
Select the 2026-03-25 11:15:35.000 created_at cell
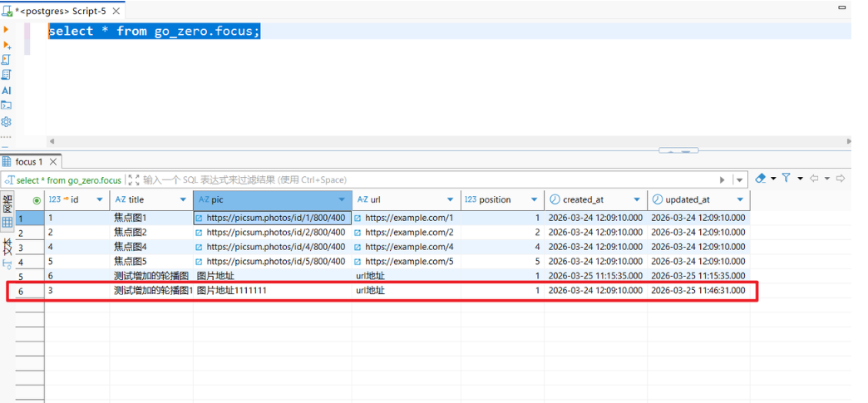595,276
